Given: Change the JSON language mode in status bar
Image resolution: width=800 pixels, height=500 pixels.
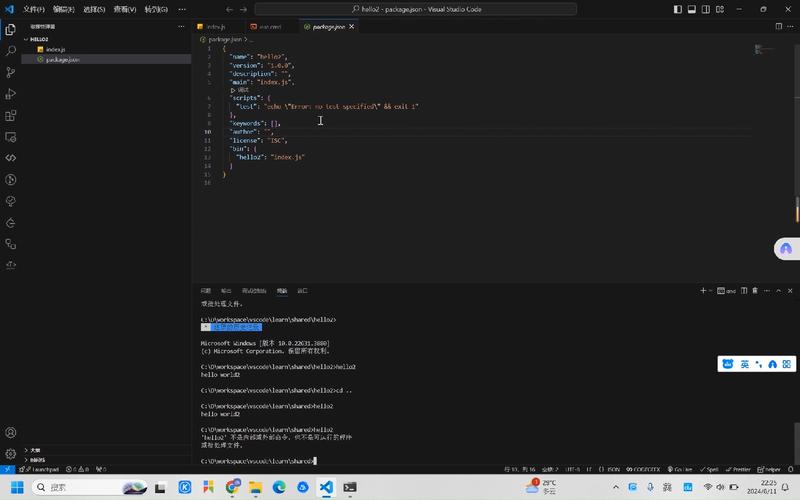Looking at the screenshot, I should coord(609,469).
